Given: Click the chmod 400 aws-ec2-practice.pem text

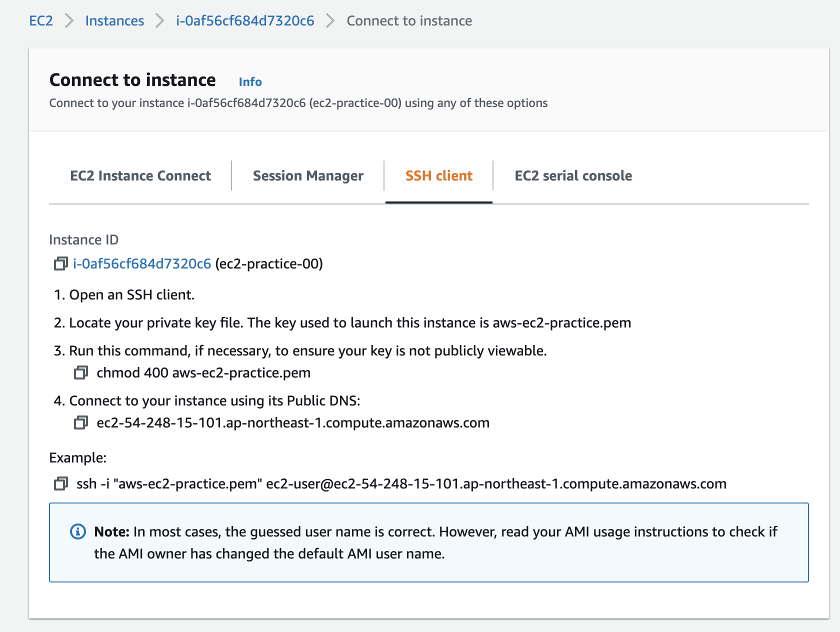Looking at the screenshot, I should click(203, 372).
